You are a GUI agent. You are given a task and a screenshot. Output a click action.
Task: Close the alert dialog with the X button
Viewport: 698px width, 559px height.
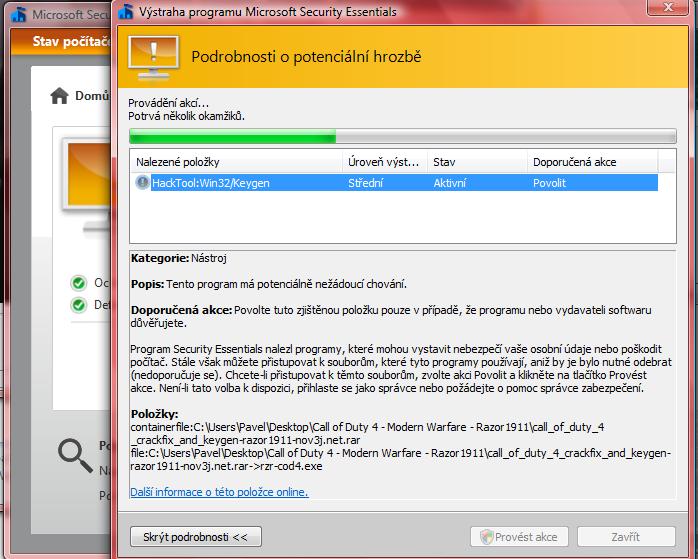[668, 8]
